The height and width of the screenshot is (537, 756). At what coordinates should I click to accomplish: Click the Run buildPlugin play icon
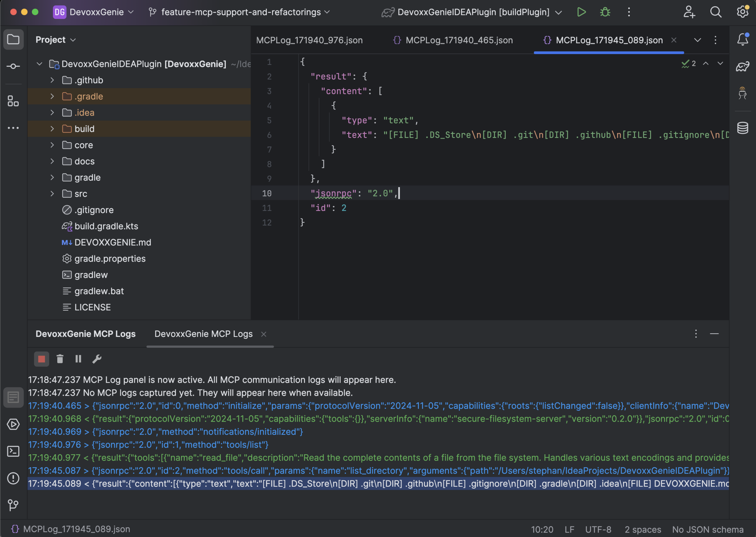(x=581, y=12)
